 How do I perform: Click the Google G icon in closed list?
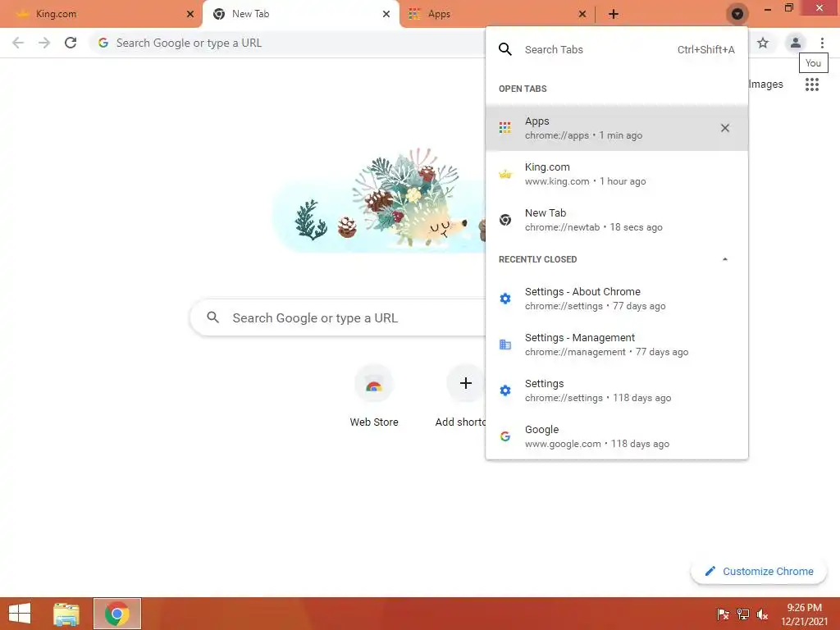tap(505, 436)
